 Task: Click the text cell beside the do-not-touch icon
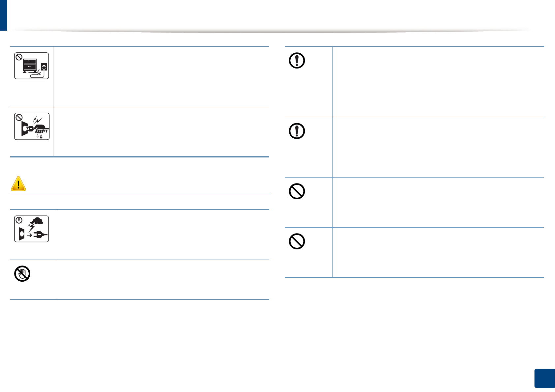(163, 279)
